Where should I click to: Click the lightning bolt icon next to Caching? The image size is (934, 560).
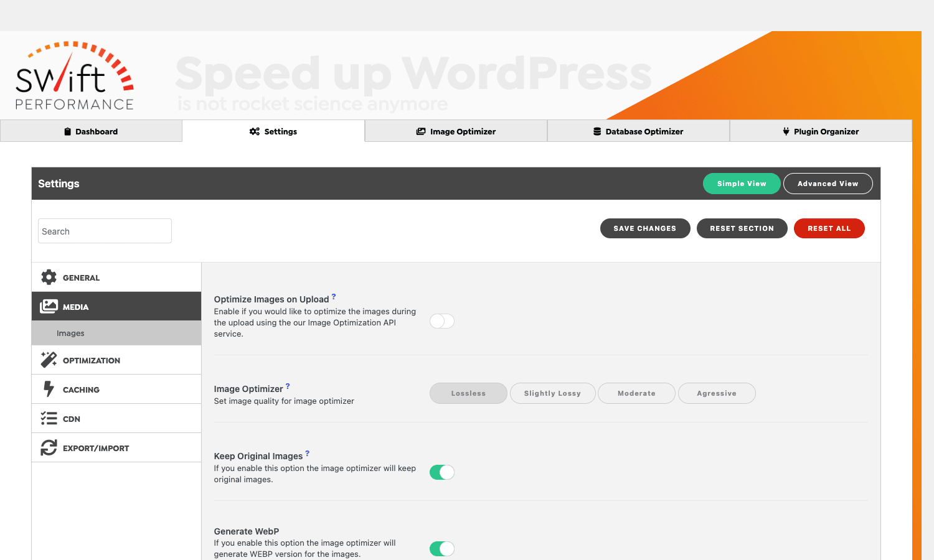[49, 389]
